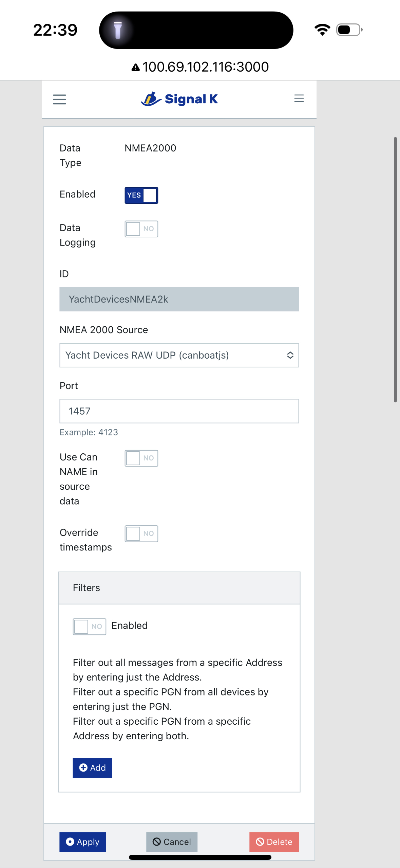Image resolution: width=400 pixels, height=868 pixels.
Task: Open the NMEA 2000 Source dropdown
Action: click(179, 355)
